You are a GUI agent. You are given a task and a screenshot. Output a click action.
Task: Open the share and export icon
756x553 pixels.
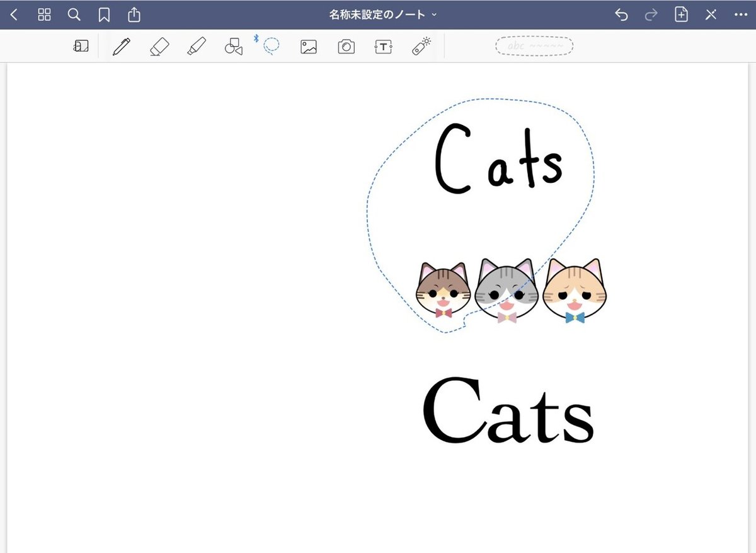click(x=134, y=15)
